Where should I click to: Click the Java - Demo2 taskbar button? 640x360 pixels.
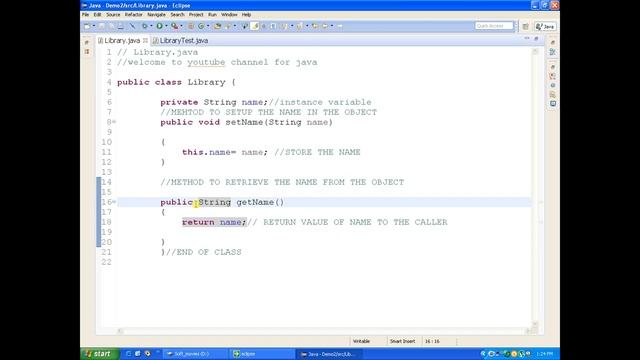[x=328, y=354]
